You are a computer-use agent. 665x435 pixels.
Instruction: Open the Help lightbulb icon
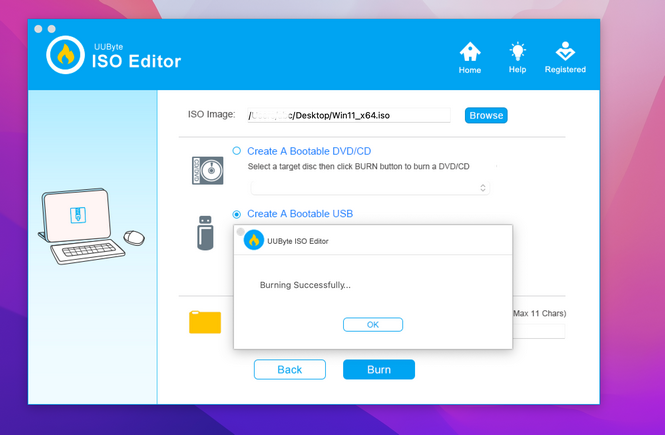point(517,52)
